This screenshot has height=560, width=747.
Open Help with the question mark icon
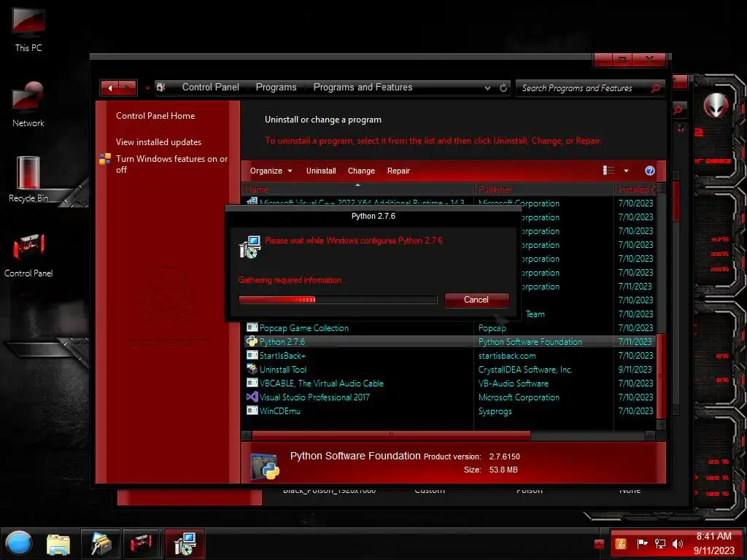[649, 171]
